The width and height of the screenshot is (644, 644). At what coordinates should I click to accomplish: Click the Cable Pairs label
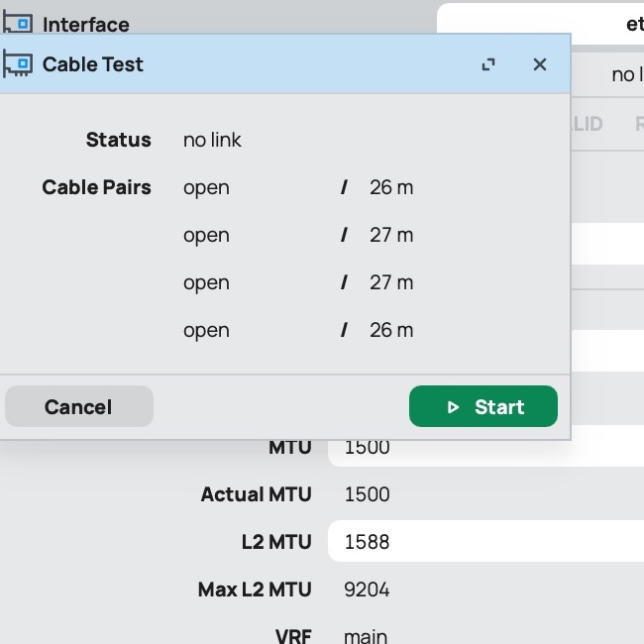[x=96, y=187]
